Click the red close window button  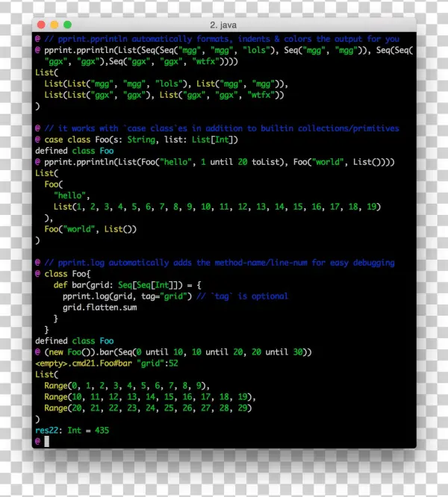coord(41,25)
